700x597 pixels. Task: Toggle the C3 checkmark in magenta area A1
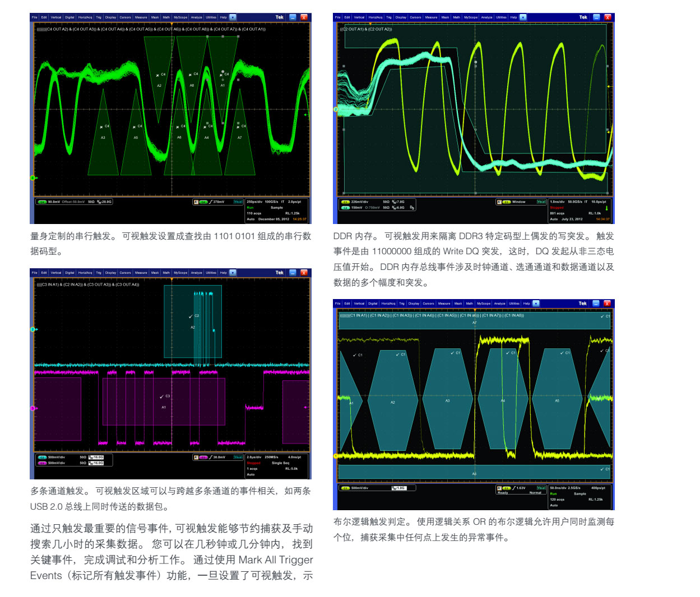pos(161,397)
